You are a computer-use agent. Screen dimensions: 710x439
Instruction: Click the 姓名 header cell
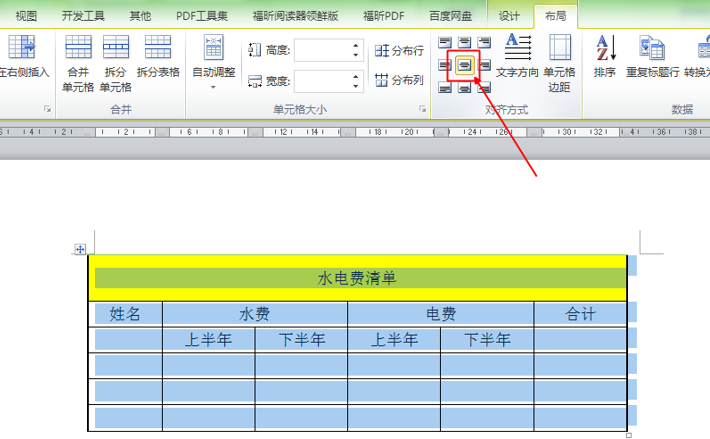125,314
